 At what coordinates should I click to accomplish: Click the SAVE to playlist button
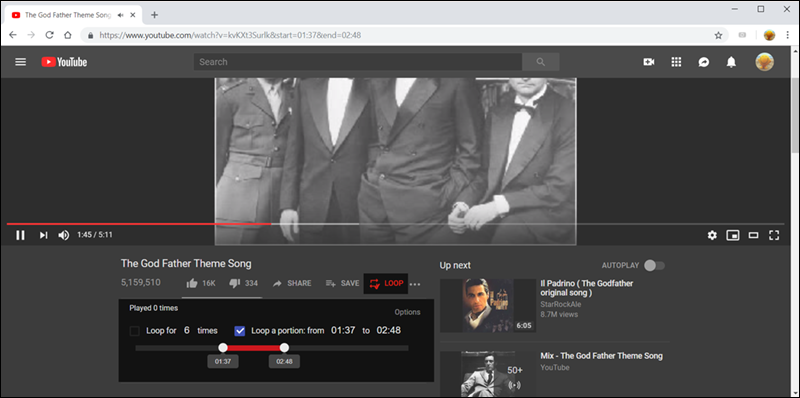coord(342,283)
